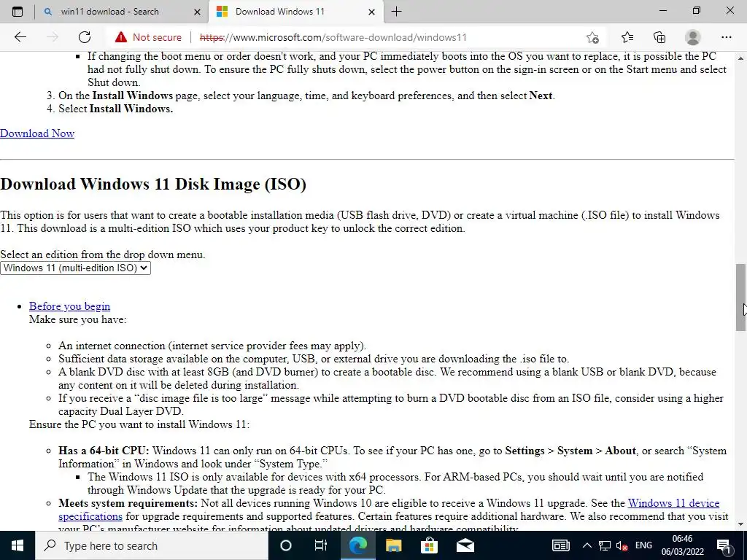Click the taskbar search box
Image resolution: width=747 pixels, height=560 pixels.
tap(152, 545)
